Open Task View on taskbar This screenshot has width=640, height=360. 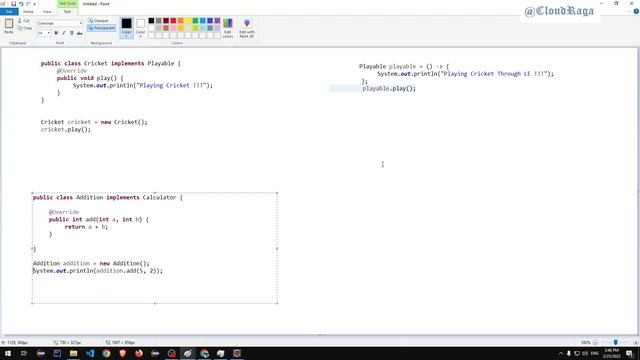24,353
